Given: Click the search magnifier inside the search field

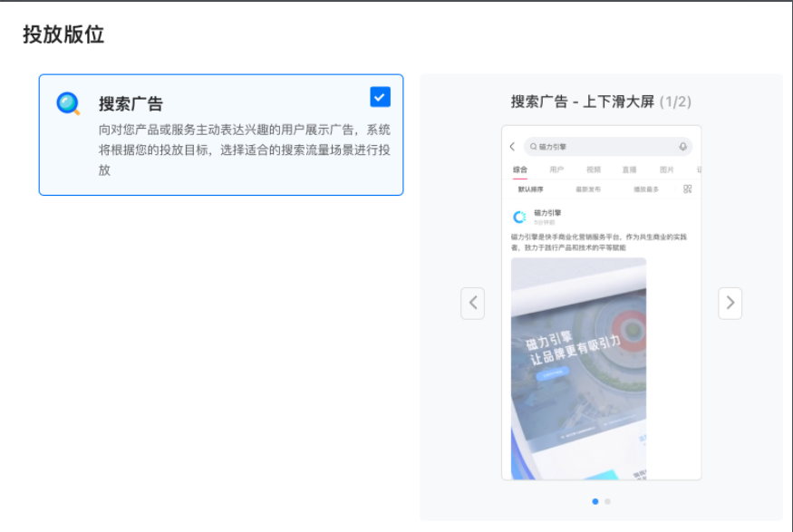Looking at the screenshot, I should point(533,146).
